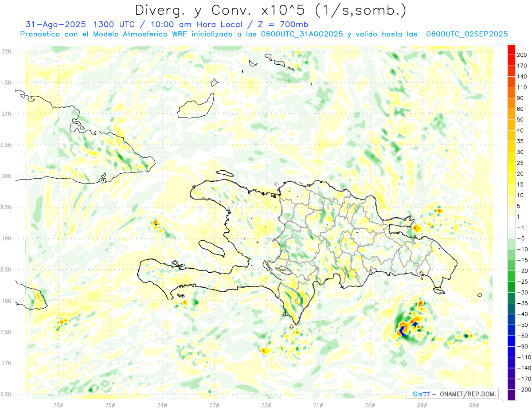Pick the blue swatch between -90 and -110
This screenshot has height=411, width=532.
pyautogui.click(x=511, y=352)
